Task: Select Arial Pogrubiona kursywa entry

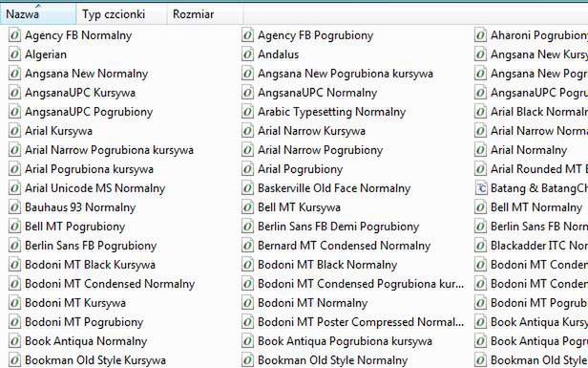Action: (90, 169)
